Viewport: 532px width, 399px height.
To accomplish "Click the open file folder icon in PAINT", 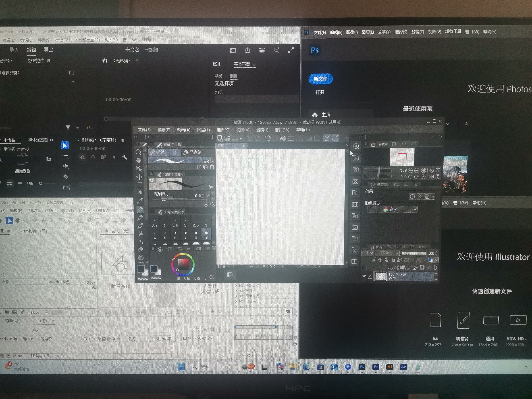I will [x=227, y=138].
